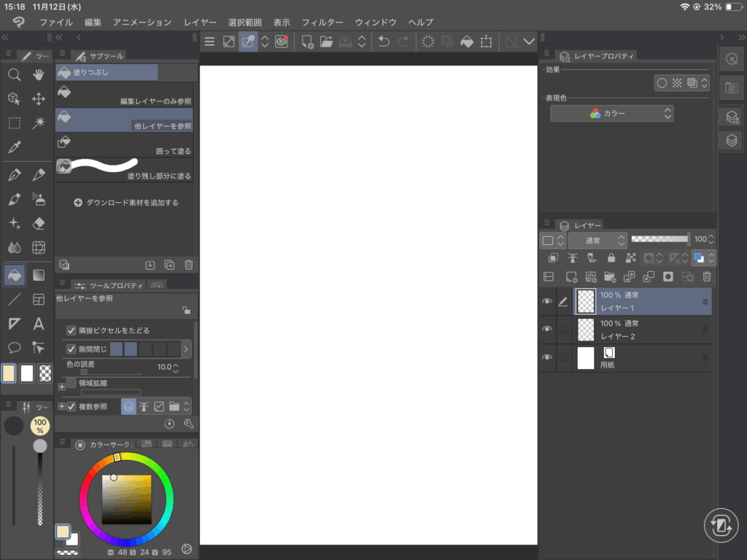
Task: Open the フィルター menu
Action: pyautogui.click(x=322, y=23)
